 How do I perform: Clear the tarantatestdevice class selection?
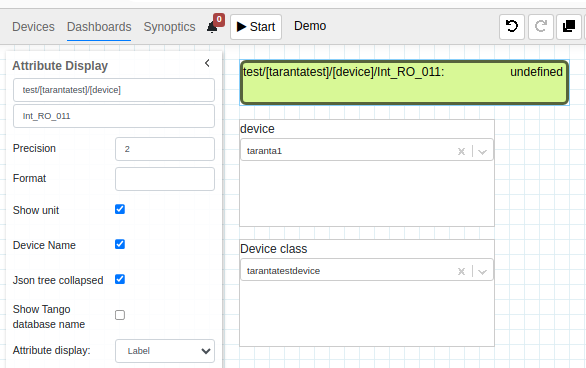(462, 271)
